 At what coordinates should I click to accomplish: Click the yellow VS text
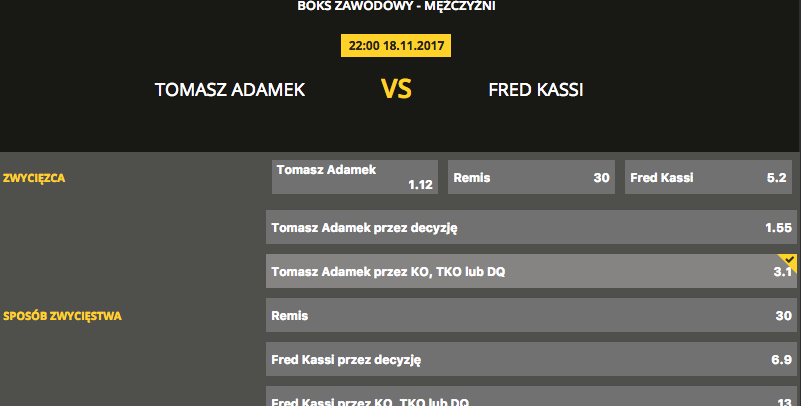pyautogui.click(x=396, y=90)
